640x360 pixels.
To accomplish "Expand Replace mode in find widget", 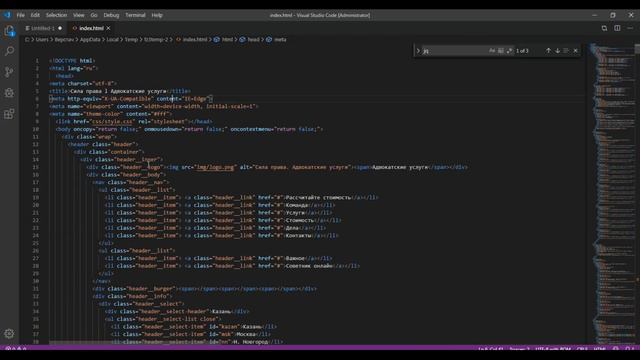I will pos(418,51).
